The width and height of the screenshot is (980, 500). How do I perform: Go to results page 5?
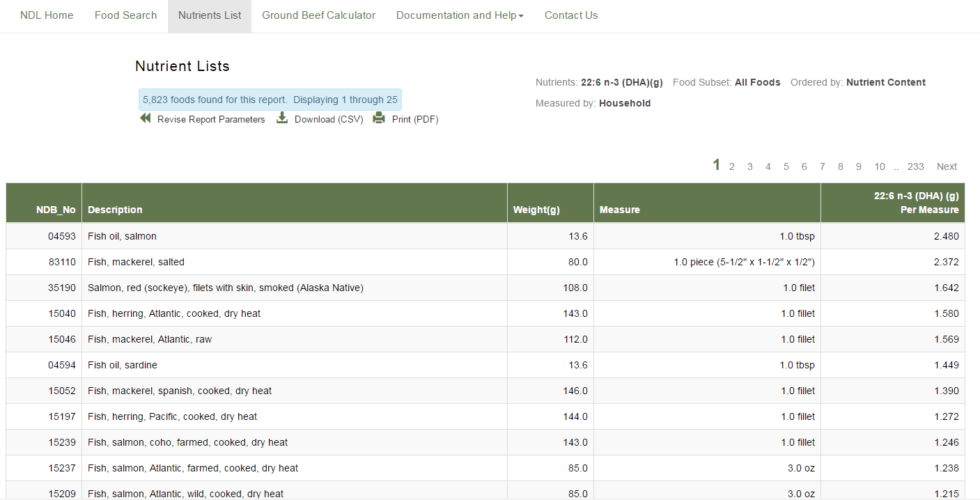[786, 166]
